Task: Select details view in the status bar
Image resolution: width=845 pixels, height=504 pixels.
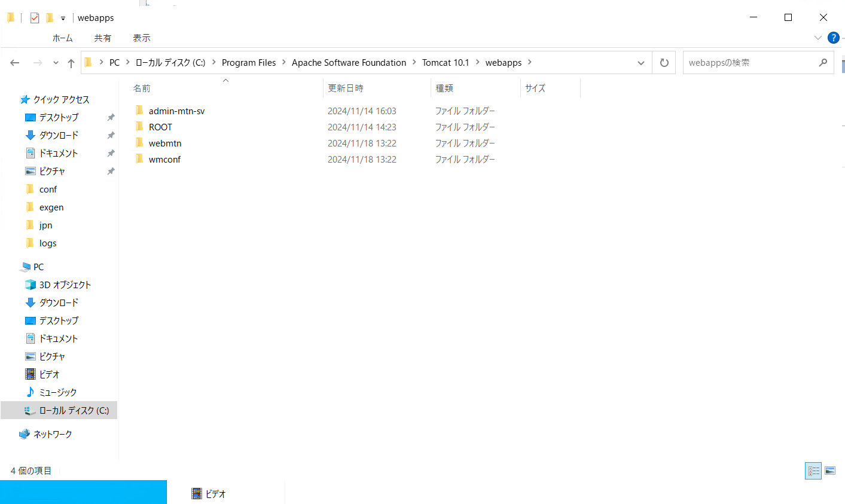Action: pos(813,471)
